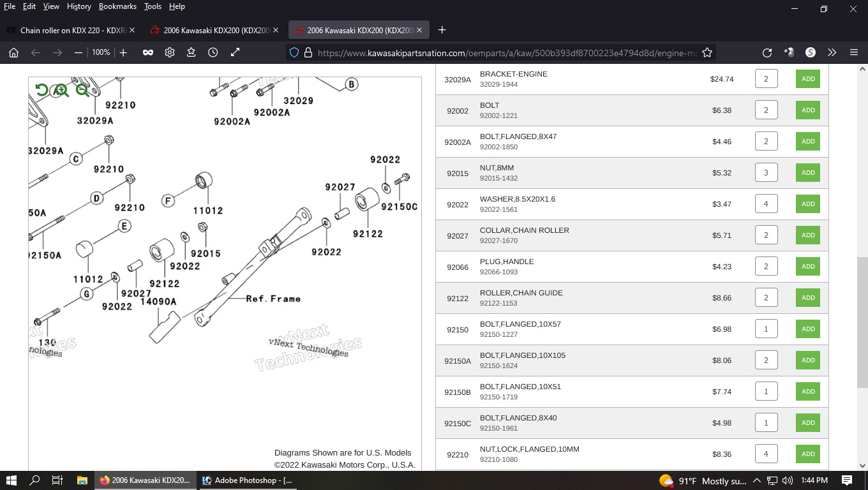Image resolution: width=868 pixels, height=490 pixels.
Task: Open the bookmarks star-tray icon in the toolbar
Action: pyautogui.click(x=191, y=53)
